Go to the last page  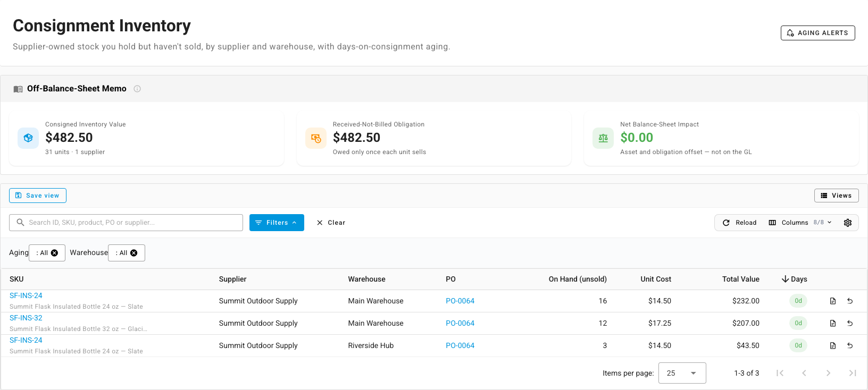point(853,373)
